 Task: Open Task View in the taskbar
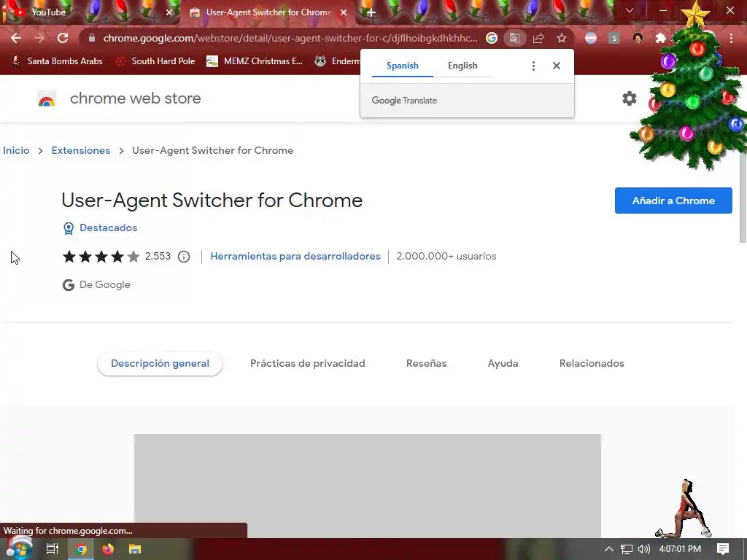coord(53,549)
